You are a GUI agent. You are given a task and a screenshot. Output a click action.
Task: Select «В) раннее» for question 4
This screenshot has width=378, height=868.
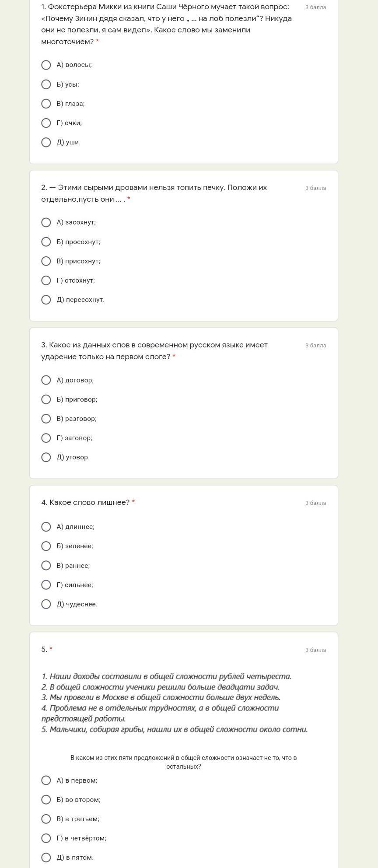pyautogui.click(x=46, y=566)
